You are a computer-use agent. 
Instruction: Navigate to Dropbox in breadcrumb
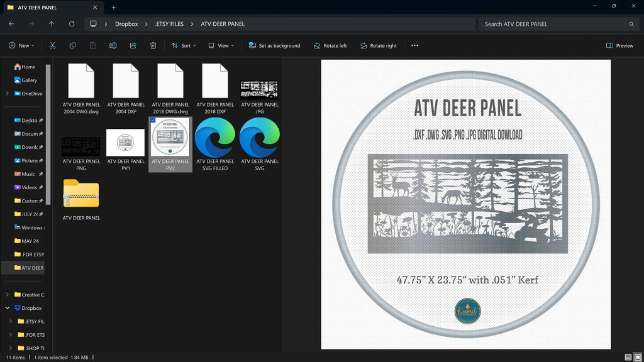[x=126, y=24]
